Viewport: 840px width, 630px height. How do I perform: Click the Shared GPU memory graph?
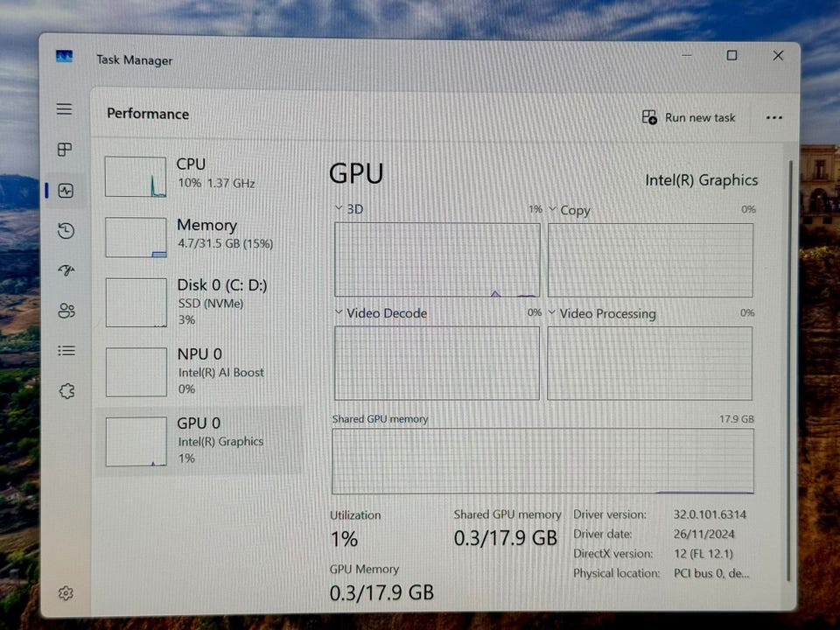tap(542, 461)
